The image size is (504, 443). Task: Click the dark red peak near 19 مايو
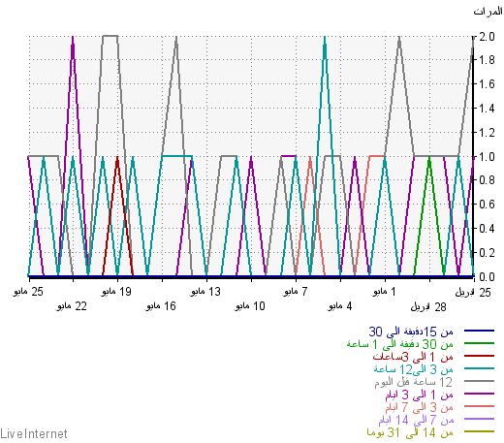click(x=117, y=158)
